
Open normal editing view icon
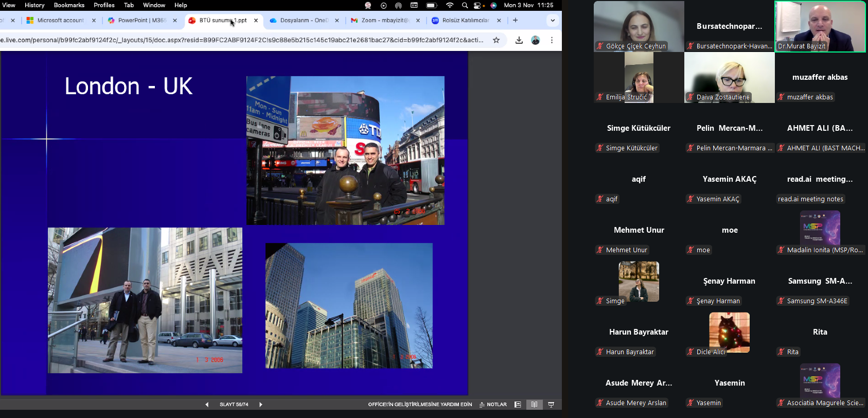click(x=518, y=405)
